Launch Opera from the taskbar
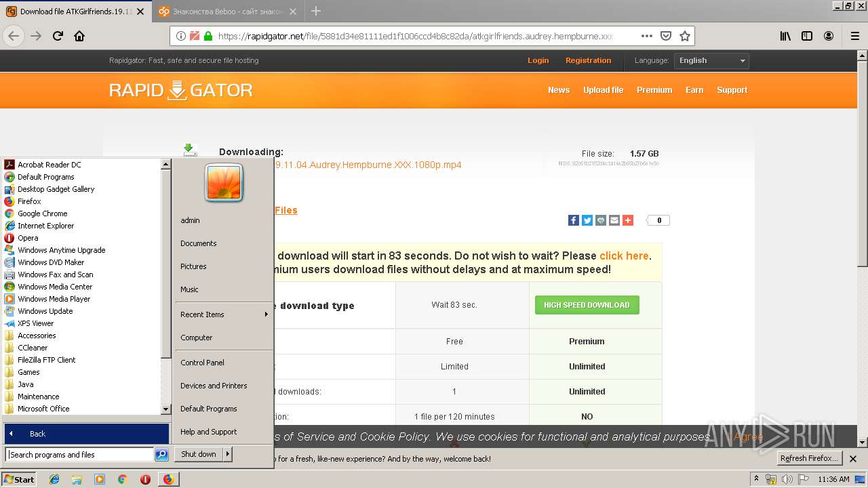The width and height of the screenshot is (868, 488). (145, 479)
